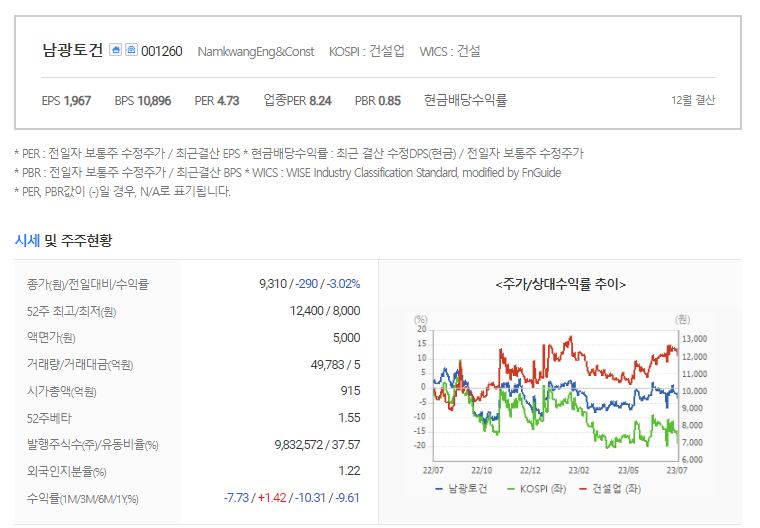The width and height of the screenshot is (760, 528).
Task: Click the 남광토건 company name heading
Action: tap(73, 50)
